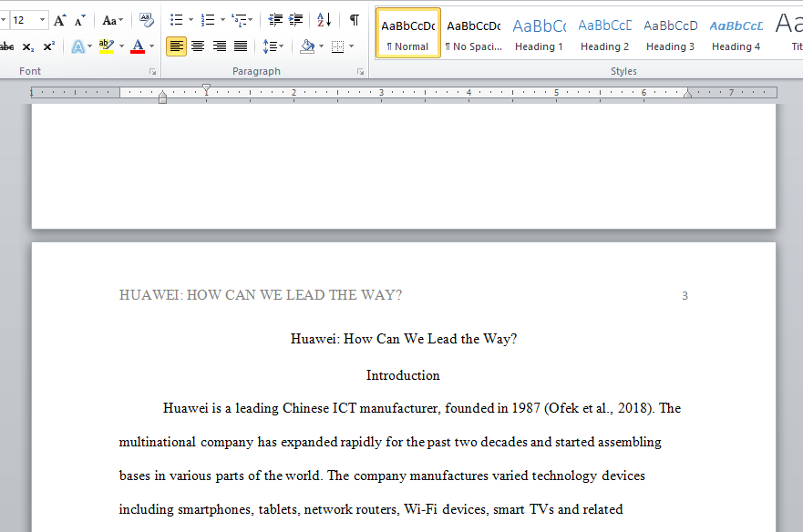Click the font size input box
The height and width of the screenshot is (532, 803).
(x=24, y=20)
